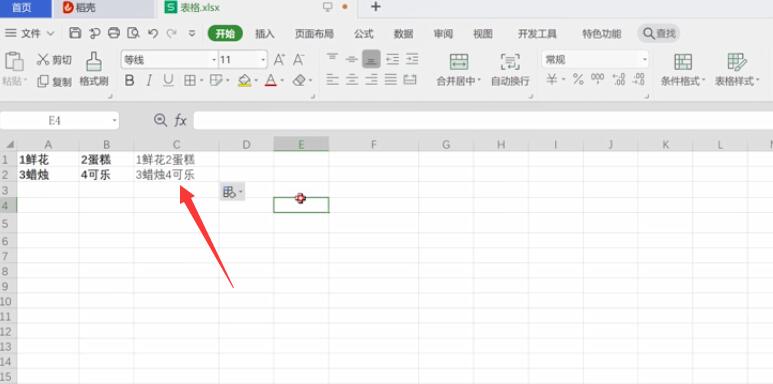This screenshot has width=773, height=384.
Task: Justify text alignment icon
Action: (x=390, y=79)
